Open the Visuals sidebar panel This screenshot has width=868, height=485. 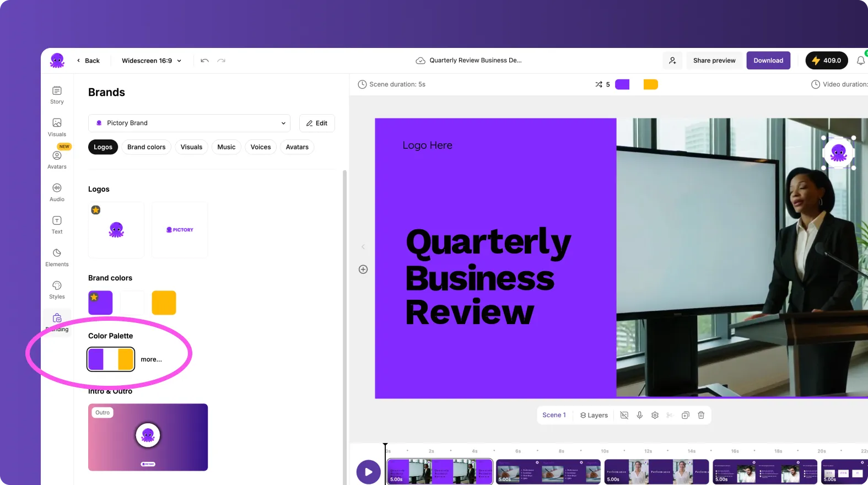click(x=57, y=127)
